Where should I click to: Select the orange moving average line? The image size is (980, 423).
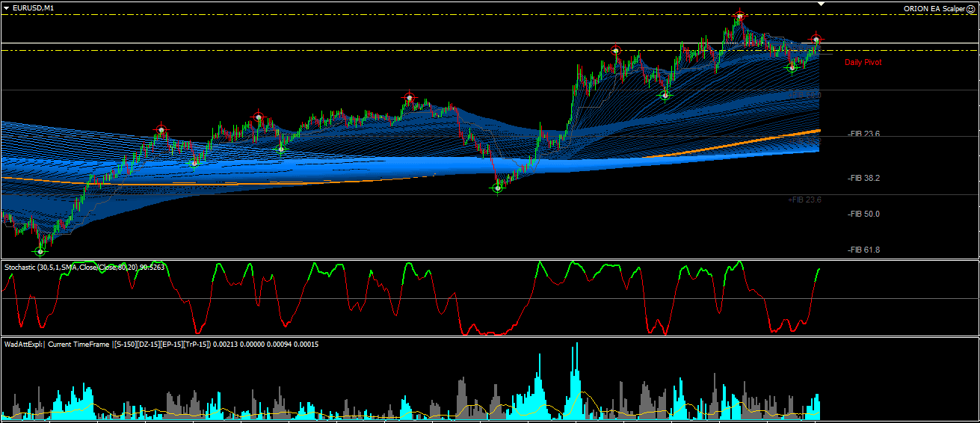[224, 184]
